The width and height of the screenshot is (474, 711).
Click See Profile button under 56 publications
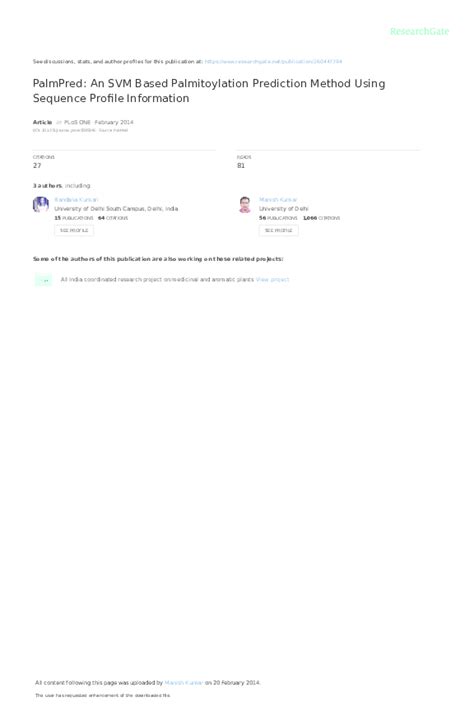point(279,230)
